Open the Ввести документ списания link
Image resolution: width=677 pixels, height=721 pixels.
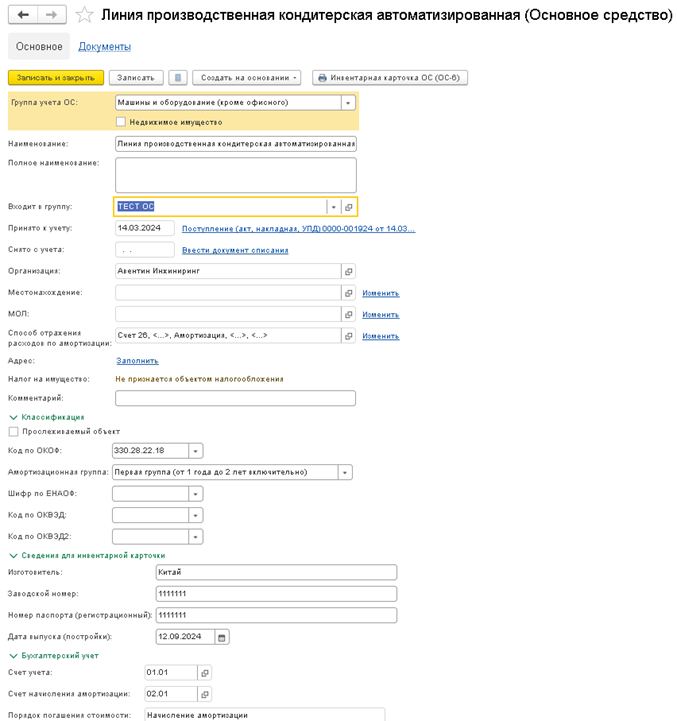coord(235,250)
